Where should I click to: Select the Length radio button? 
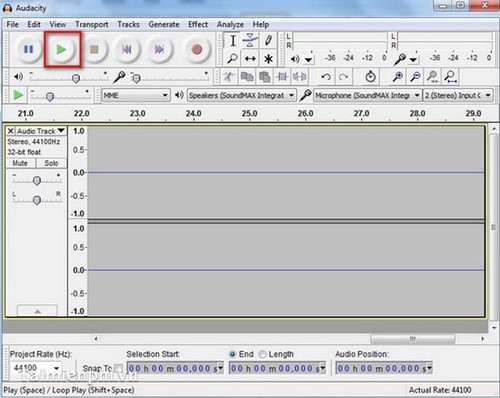263,354
